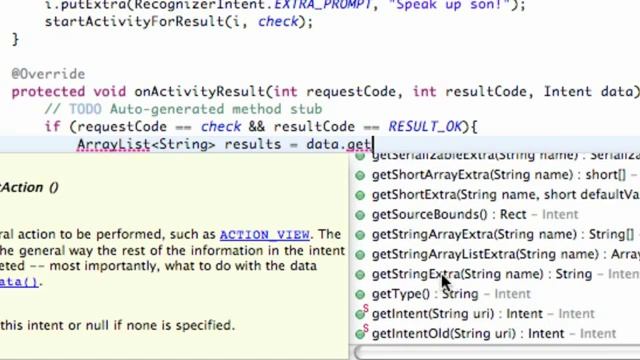The image size is (640, 360).
Task: Click onActivityResult method name
Action: (x=200, y=91)
